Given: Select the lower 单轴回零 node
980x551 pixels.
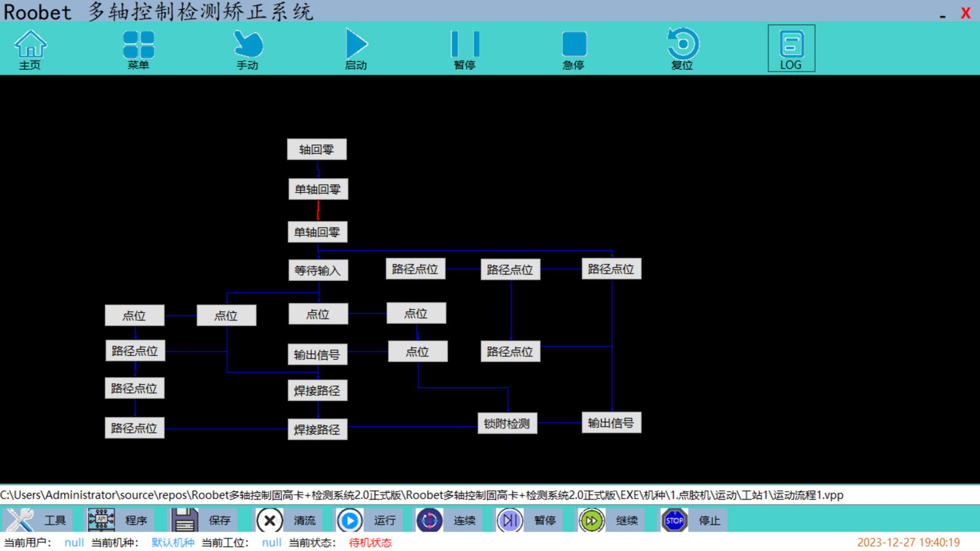Looking at the screenshot, I should [317, 232].
